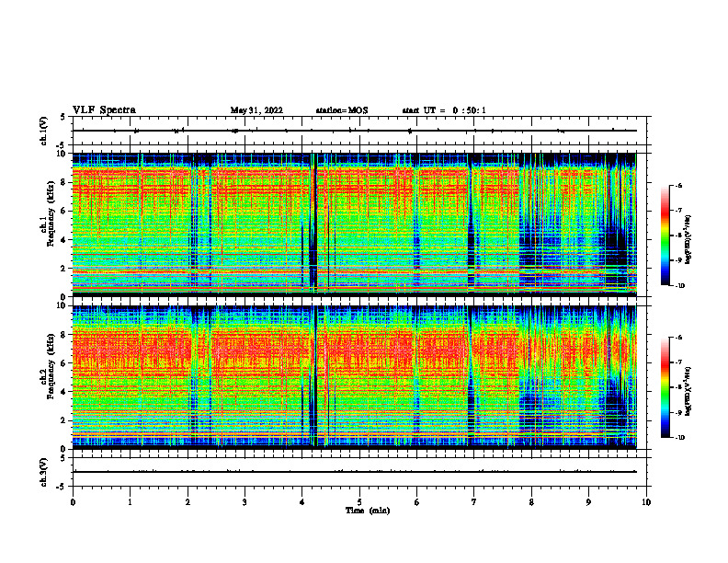Click the "-10" label on ch.2 color scale
728x563 pixels.
point(678,438)
